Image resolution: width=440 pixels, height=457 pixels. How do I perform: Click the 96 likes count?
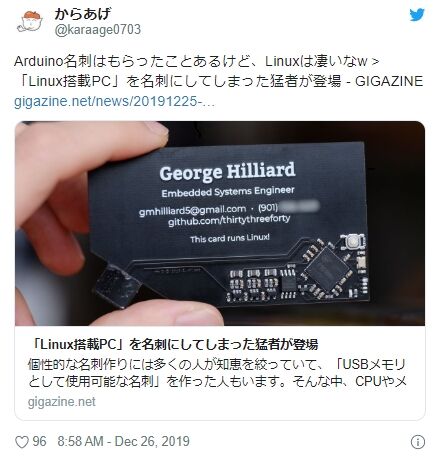click(39, 442)
